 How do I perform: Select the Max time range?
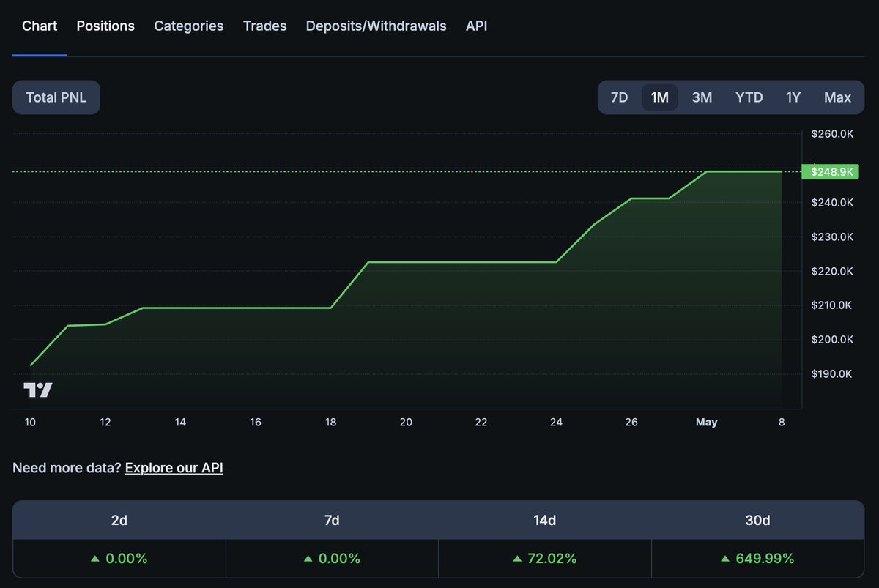coord(837,97)
